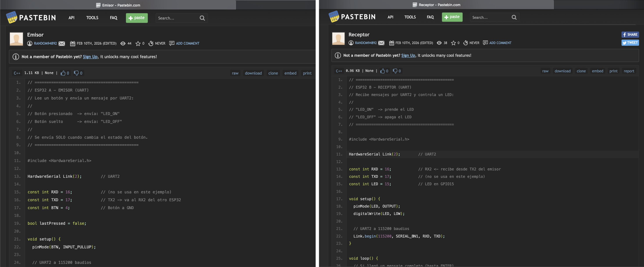This screenshot has width=644, height=267.
Task: Click search magnifier icon in left Pastebin window
Action: click(202, 18)
